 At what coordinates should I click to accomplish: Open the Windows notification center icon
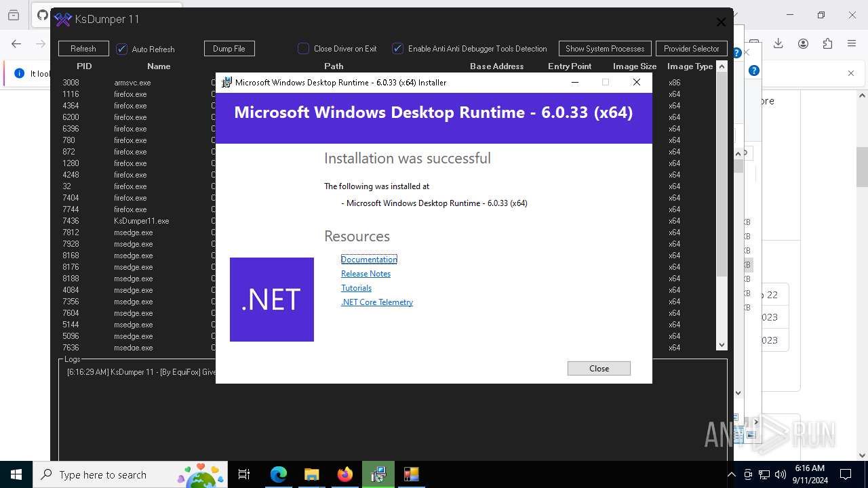coord(846,474)
